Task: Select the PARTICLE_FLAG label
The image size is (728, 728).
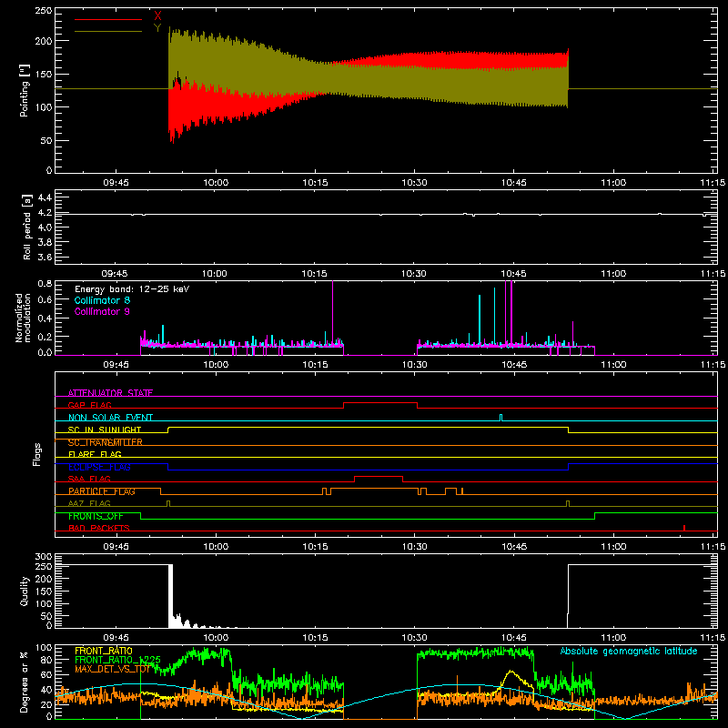Action: (x=102, y=491)
